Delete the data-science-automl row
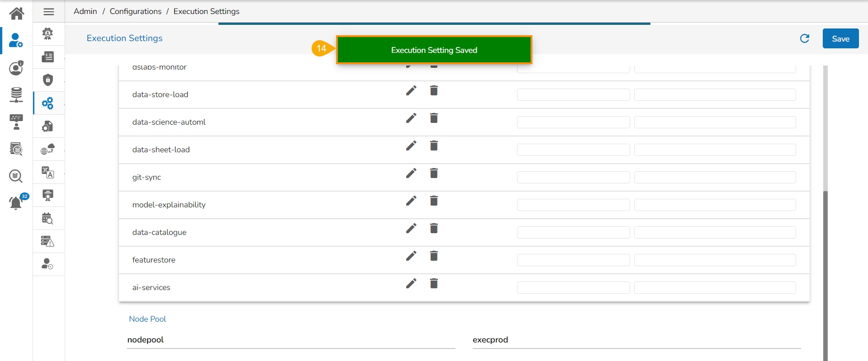Image resolution: width=868 pixels, height=361 pixels. [x=434, y=118]
